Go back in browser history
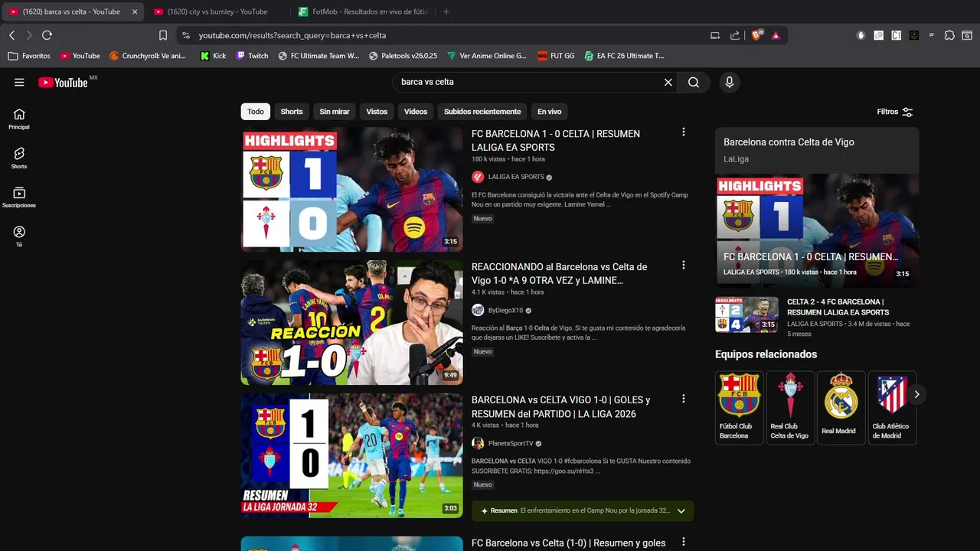The image size is (980, 551). (x=11, y=35)
